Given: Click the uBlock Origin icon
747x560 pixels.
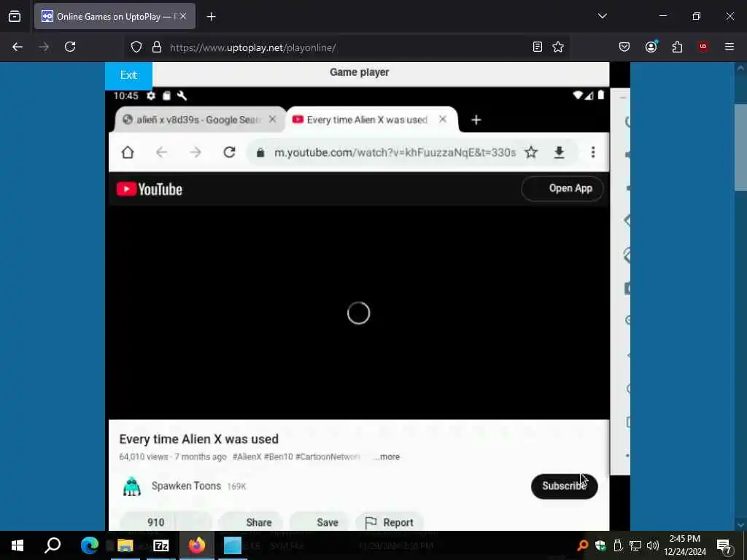Looking at the screenshot, I should [703, 47].
